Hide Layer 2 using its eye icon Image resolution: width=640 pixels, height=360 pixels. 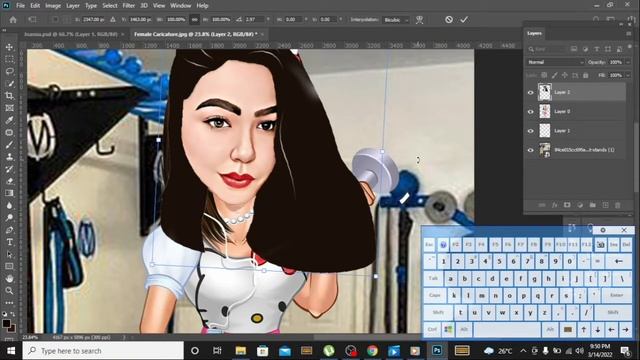pyautogui.click(x=531, y=93)
